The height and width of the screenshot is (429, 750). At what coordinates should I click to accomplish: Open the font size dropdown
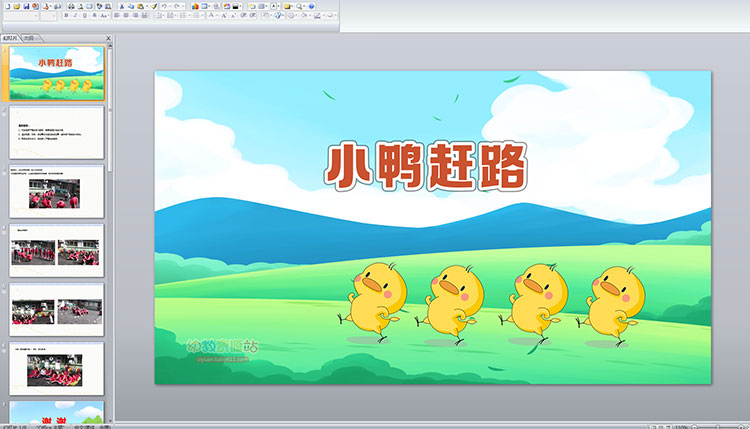[54, 16]
